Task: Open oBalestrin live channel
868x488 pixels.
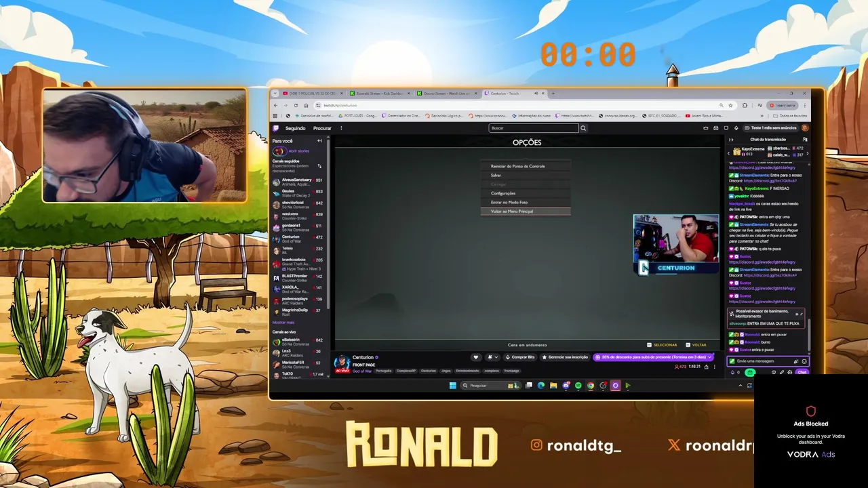Action: point(298,342)
